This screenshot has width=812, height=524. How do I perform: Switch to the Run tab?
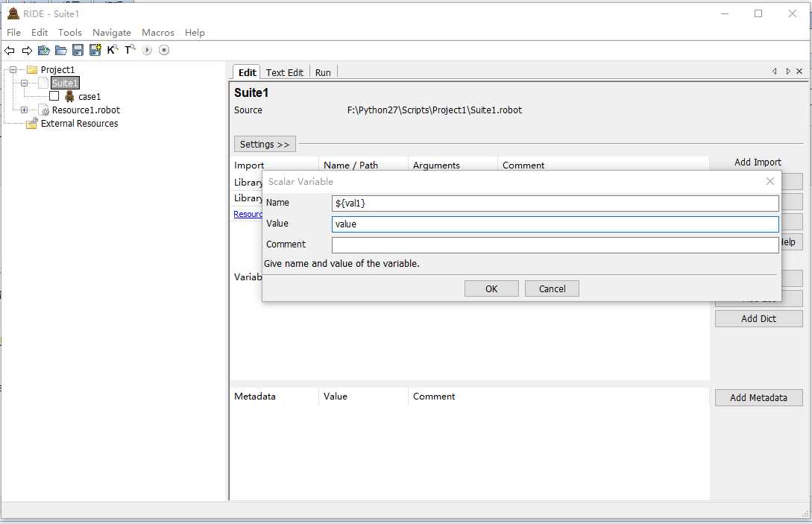[323, 72]
